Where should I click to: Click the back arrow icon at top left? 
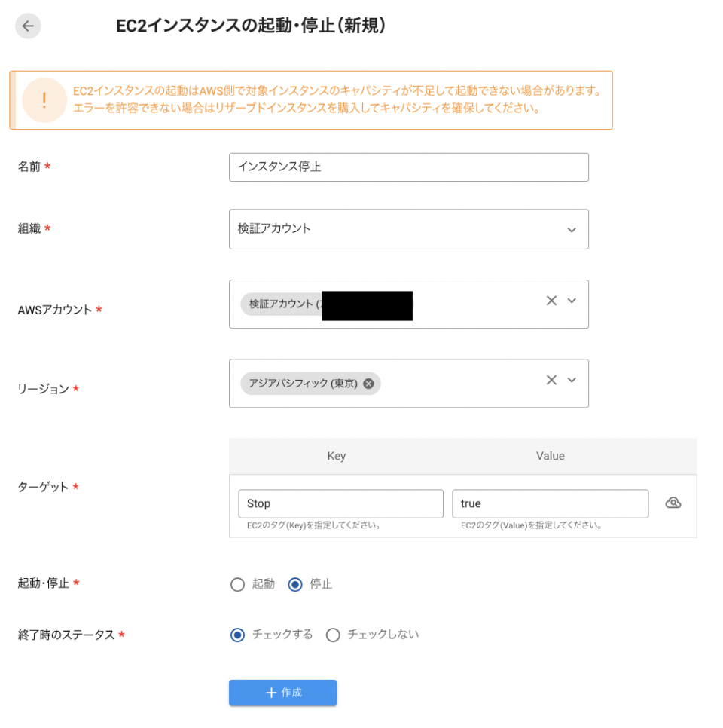28,26
